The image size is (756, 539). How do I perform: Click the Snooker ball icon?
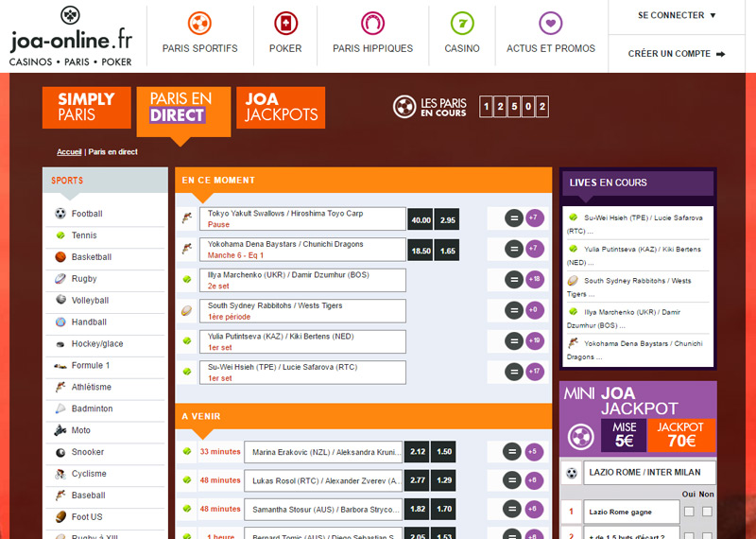60,452
